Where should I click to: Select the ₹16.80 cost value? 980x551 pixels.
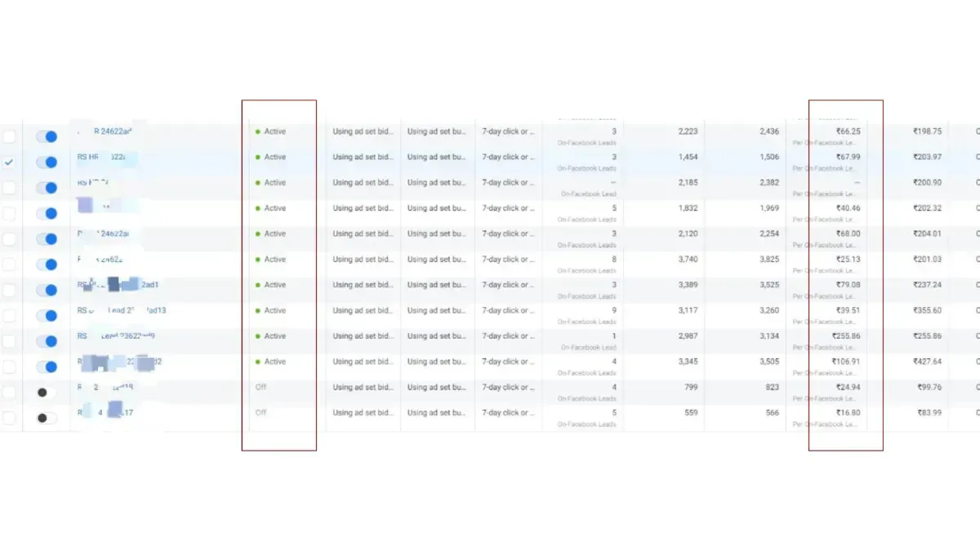point(848,412)
